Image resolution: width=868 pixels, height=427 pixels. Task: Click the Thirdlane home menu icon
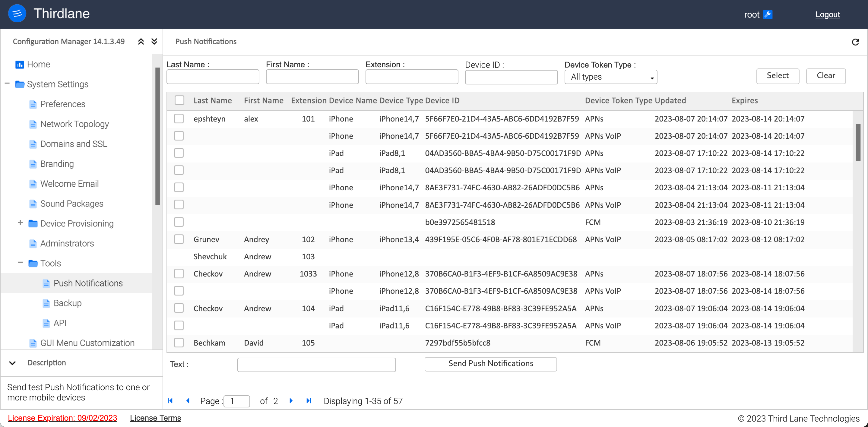pos(16,14)
